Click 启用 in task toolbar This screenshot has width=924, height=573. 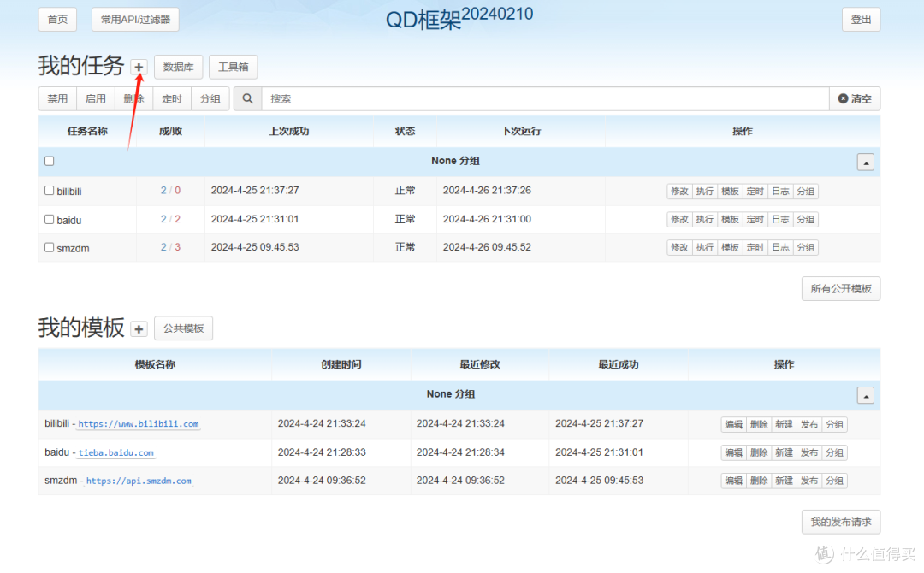click(96, 99)
